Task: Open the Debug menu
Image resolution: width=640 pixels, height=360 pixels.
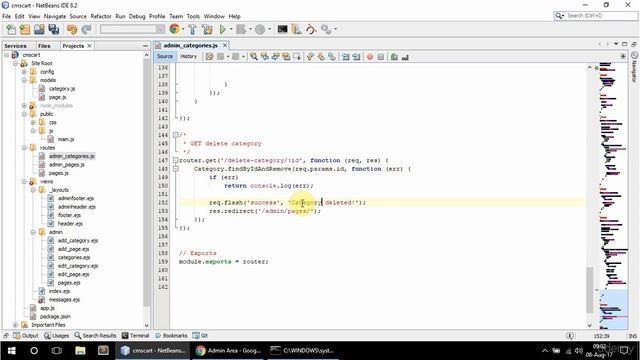Action: pos(137,16)
